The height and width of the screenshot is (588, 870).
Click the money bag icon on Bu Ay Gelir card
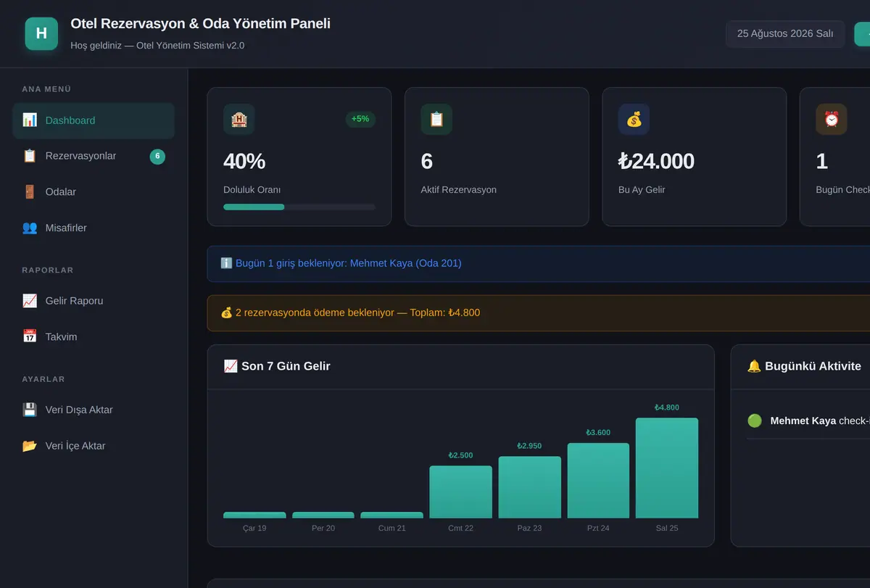pos(634,120)
